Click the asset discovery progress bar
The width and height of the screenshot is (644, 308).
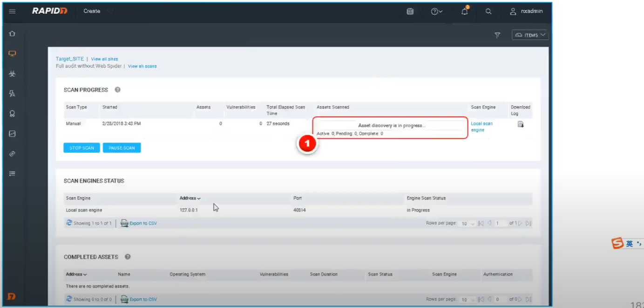[x=392, y=125]
